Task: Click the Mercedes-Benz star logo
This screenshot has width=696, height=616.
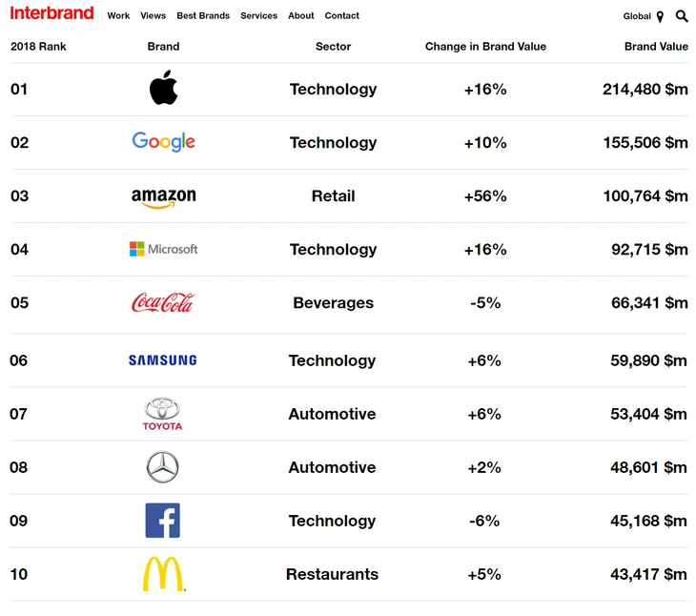Action: (162, 467)
